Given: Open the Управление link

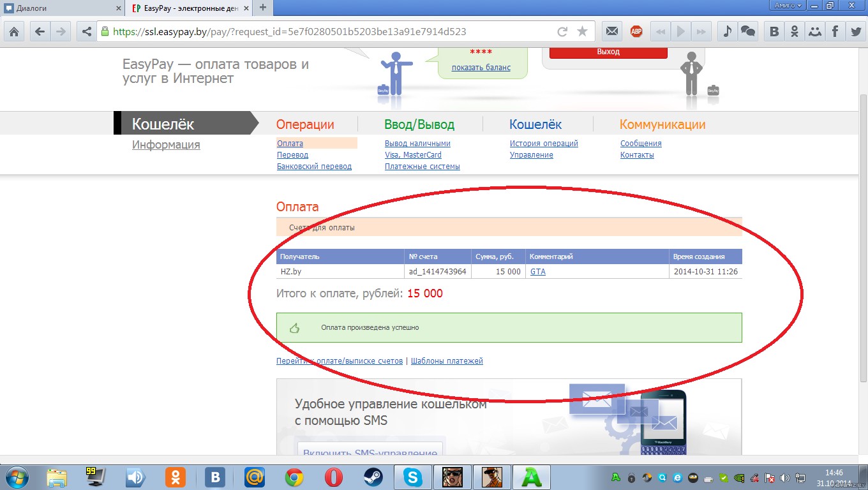Looking at the screenshot, I should (x=531, y=155).
